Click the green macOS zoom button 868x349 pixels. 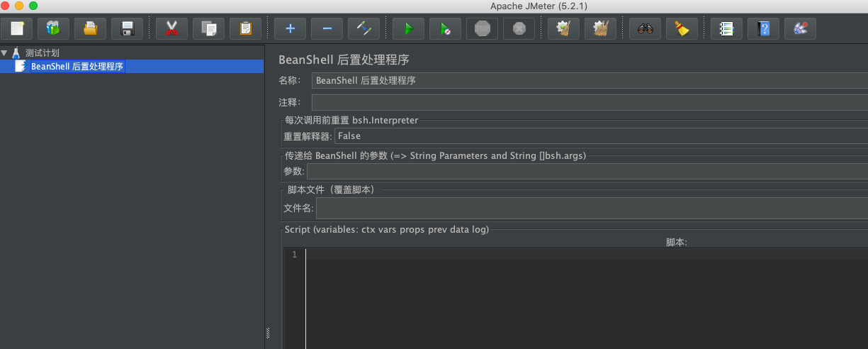click(33, 6)
